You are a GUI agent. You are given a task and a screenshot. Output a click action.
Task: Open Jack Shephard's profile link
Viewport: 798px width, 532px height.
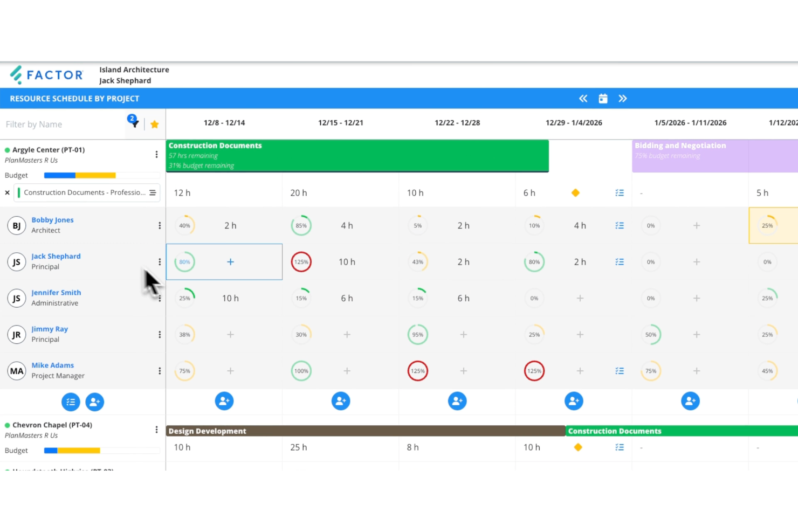point(56,256)
